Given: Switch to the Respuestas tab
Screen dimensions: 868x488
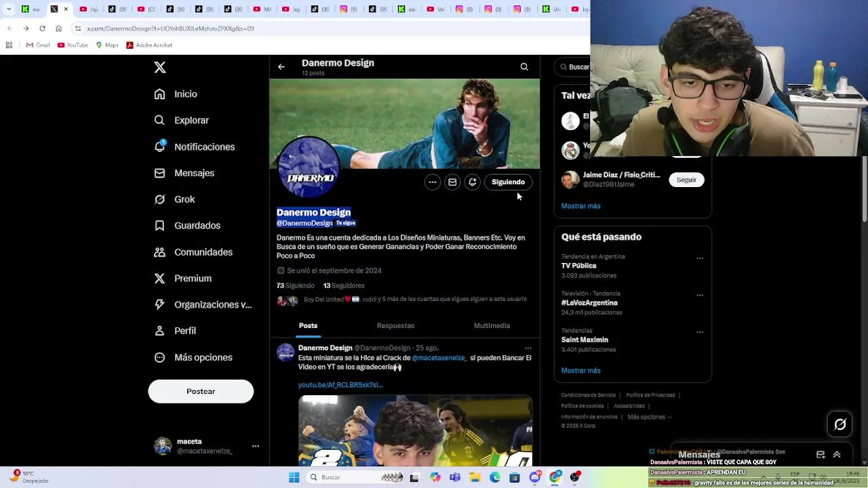Looking at the screenshot, I should 395,325.
